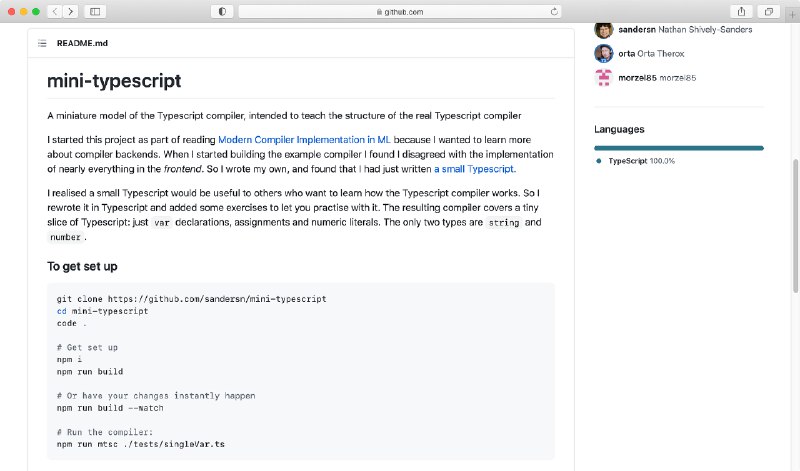
Task: Open Modern Compiler Implementation in ML link
Action: (x=304, y=140)
